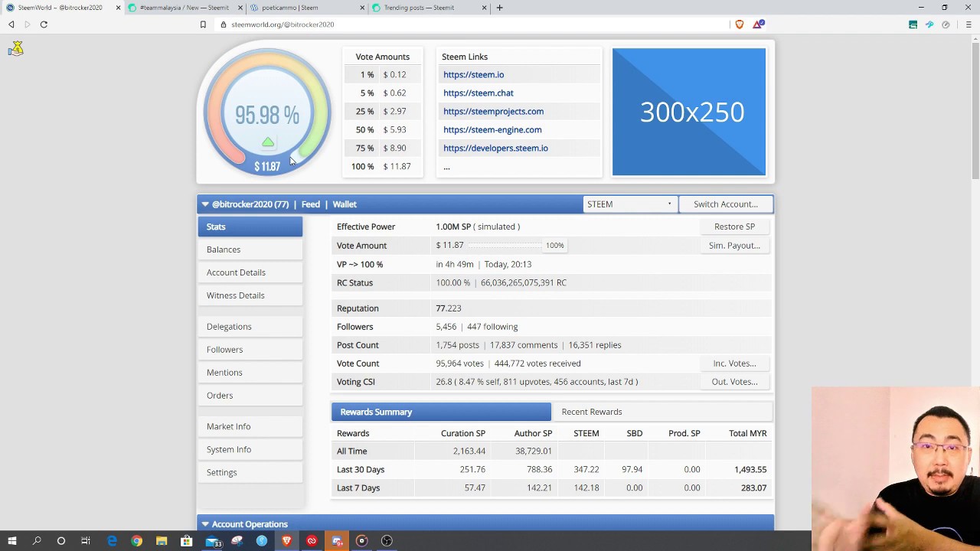Open incoming votes via Inc. Votes button
This screenshot has height=551, width=980.
click(734, 364)
